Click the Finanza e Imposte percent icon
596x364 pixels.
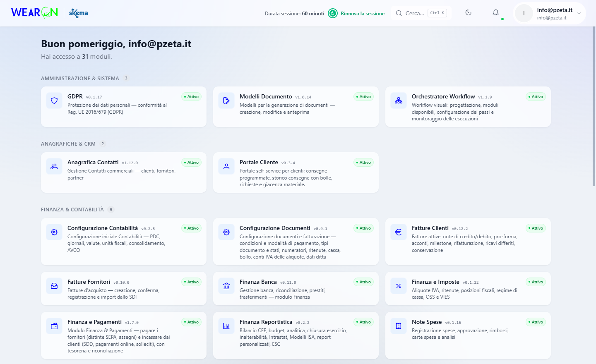[399, 286]
